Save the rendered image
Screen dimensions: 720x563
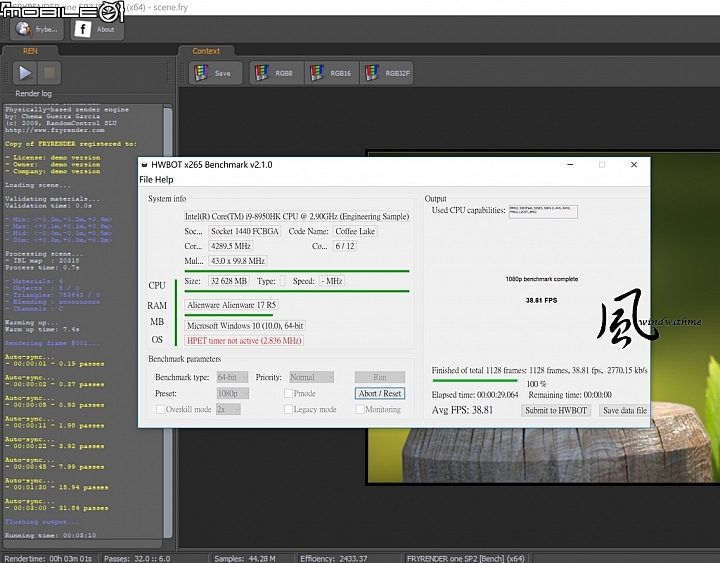coord(216,73)
